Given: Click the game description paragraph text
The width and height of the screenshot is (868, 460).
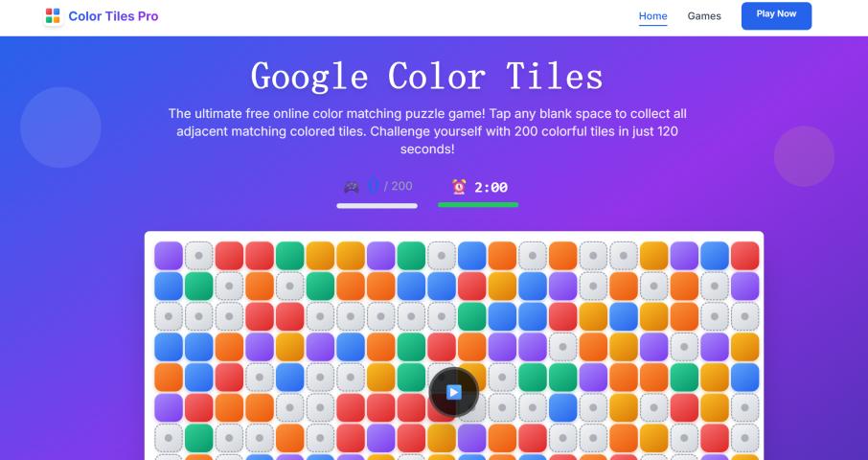Looking at the screenshot, I should pyautogui.click(x=427, y=131).
